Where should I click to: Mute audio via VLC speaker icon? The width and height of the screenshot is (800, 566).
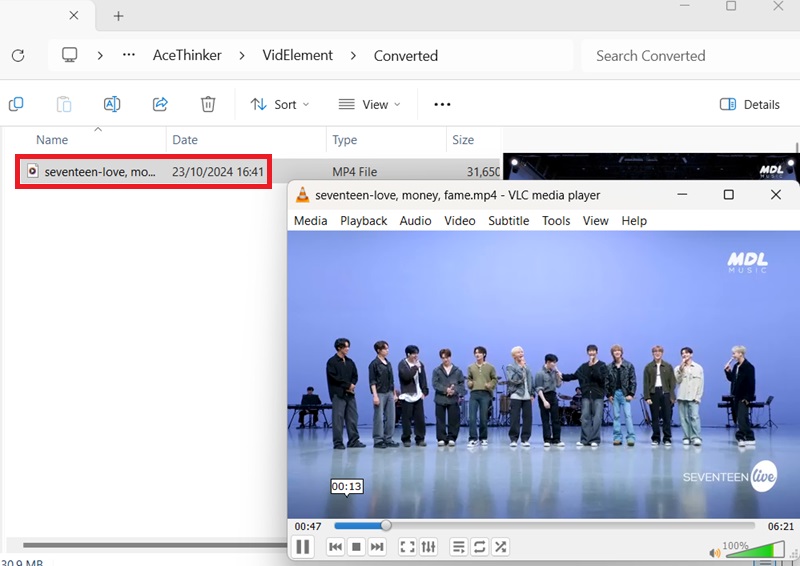[x=715, y=553]
